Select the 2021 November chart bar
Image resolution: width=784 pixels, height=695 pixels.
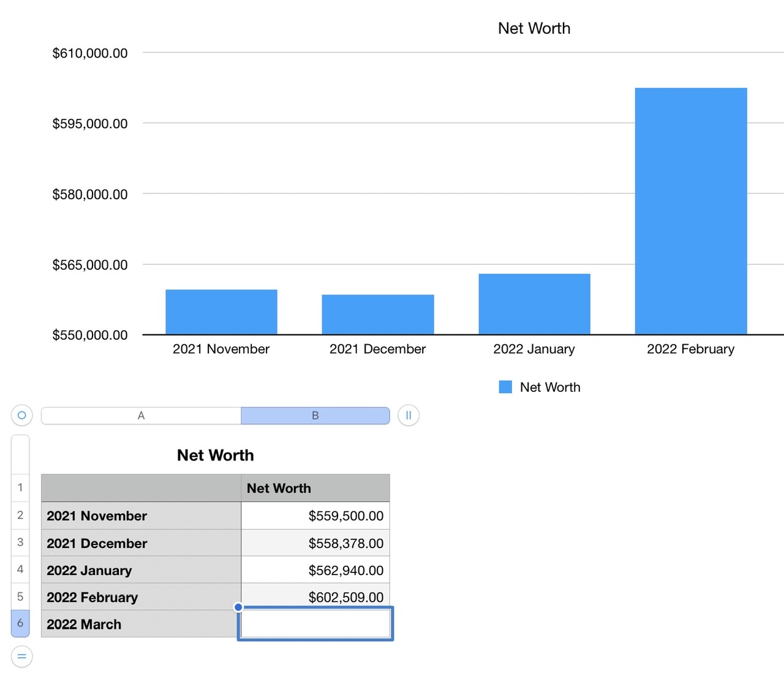[221, 312]
